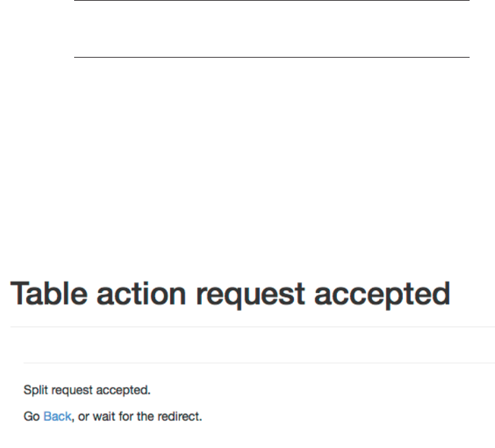Click the Back link

coord(58,416)
